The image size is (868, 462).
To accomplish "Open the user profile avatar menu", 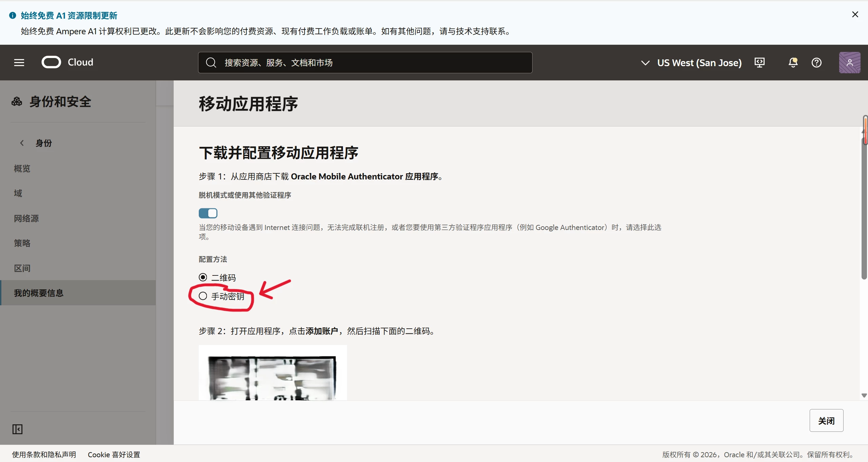I will tap(849, 62).
